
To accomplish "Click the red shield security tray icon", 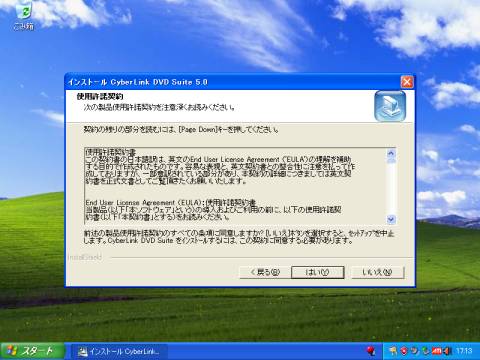I will (x=404, y=351).
